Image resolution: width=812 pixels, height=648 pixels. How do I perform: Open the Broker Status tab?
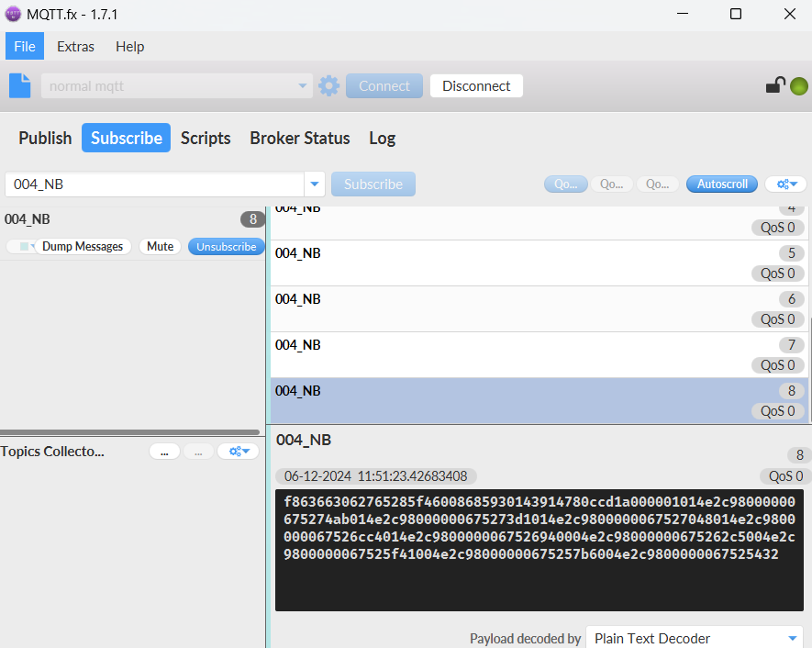pos(300,138)
